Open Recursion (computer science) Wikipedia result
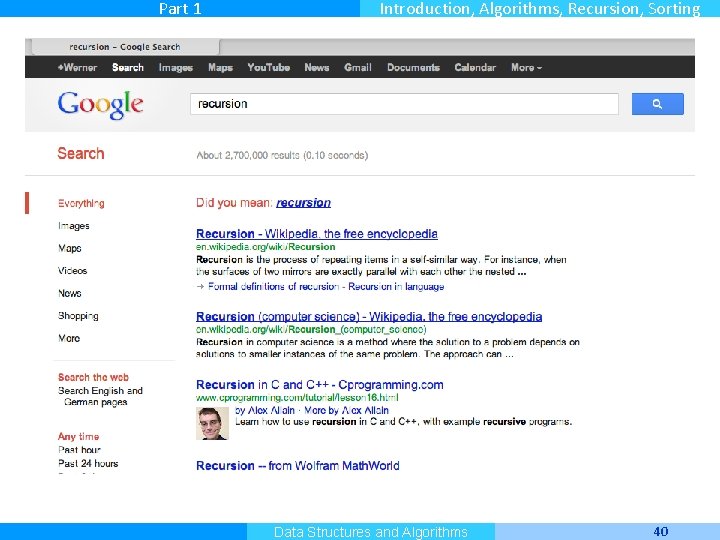 [369, 316]
